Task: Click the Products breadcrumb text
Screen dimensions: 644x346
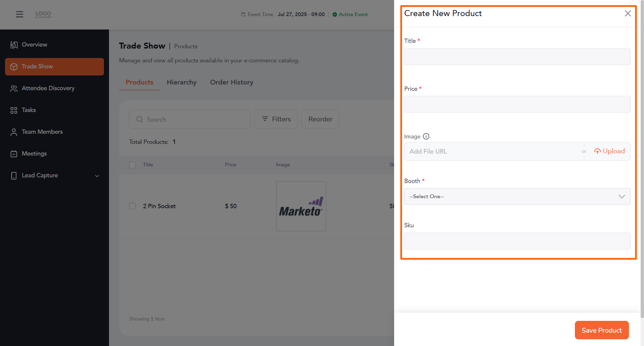Action: (x=186, y=46)
